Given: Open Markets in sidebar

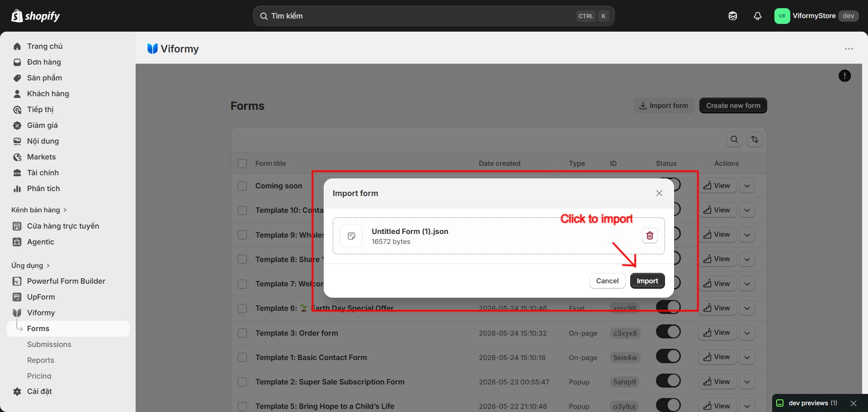Looking at the screenshot, I should click(68, 157).
